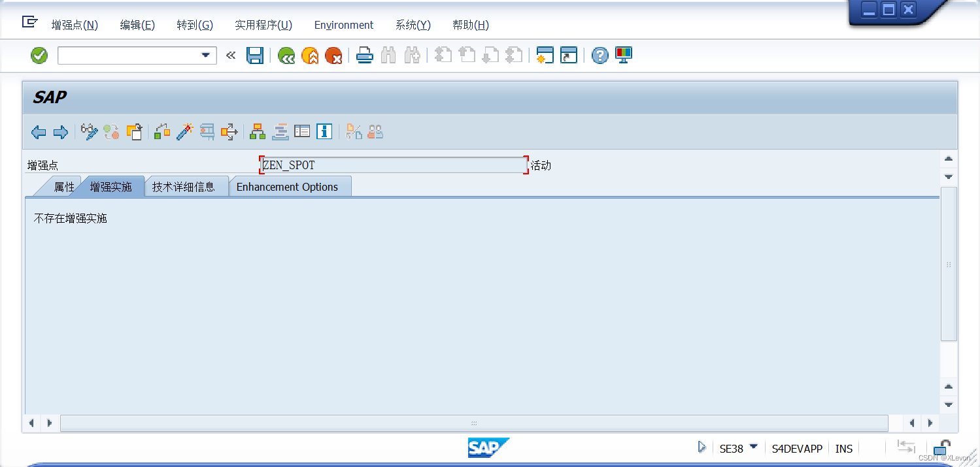Screen dimensions: 980x467
Task: Click the Print icon
Action: (x=364, y=55)
